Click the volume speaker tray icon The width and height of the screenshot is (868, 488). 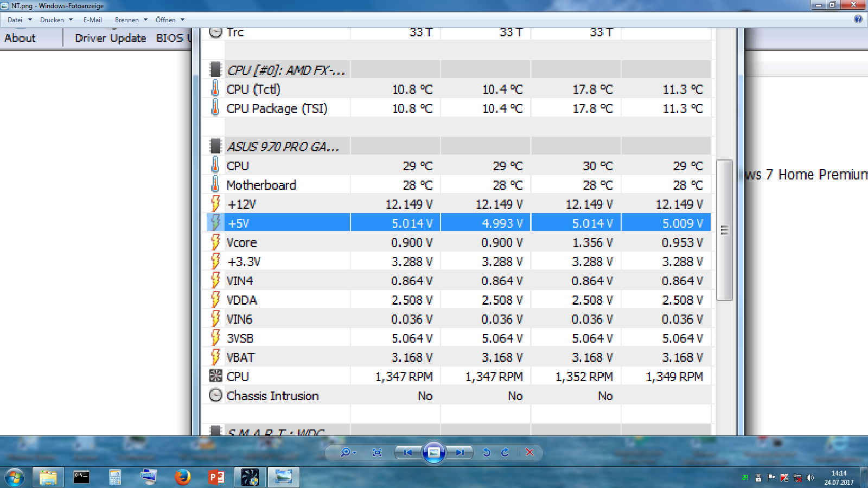(810, 478)
